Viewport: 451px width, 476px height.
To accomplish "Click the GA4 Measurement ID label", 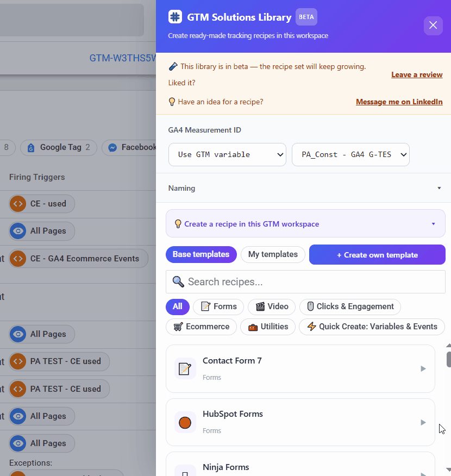I will pos(204,130).
